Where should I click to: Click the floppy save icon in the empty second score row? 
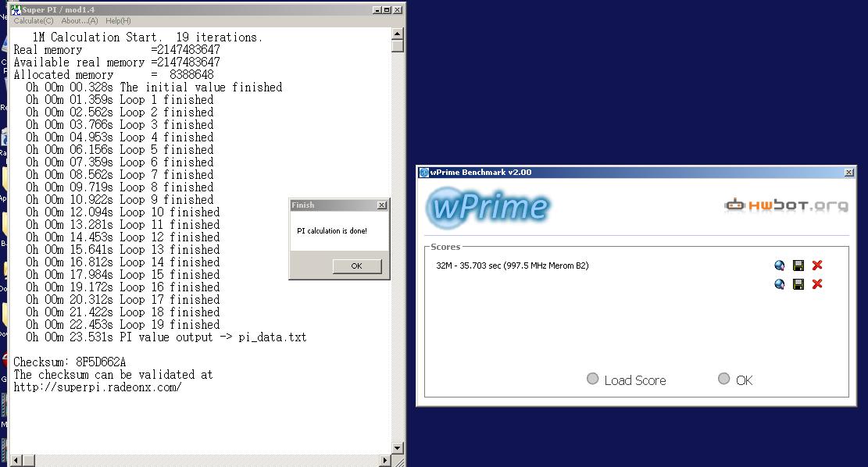pyautogui.click(x=798, y=284)
